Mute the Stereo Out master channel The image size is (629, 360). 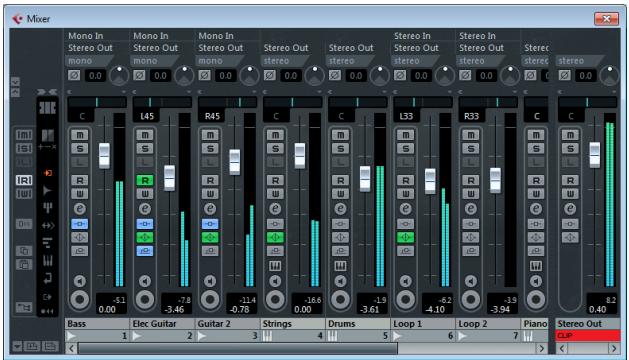coord(570,135)
